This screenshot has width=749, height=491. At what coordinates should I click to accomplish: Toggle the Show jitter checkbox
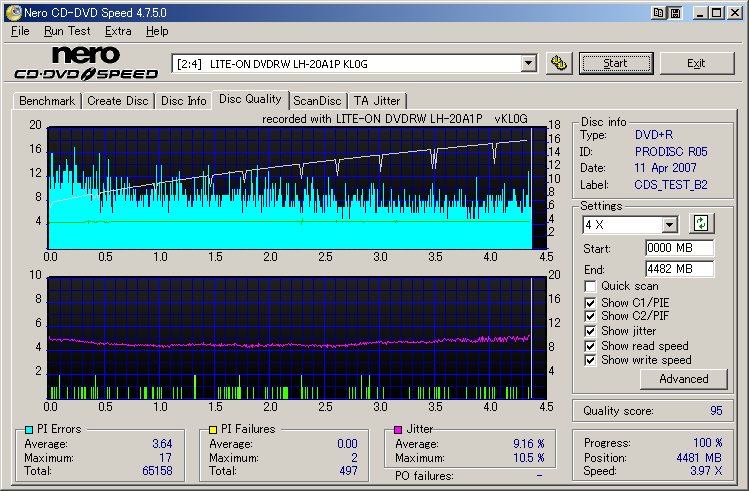pyautogui.click(x=590, y=331)
